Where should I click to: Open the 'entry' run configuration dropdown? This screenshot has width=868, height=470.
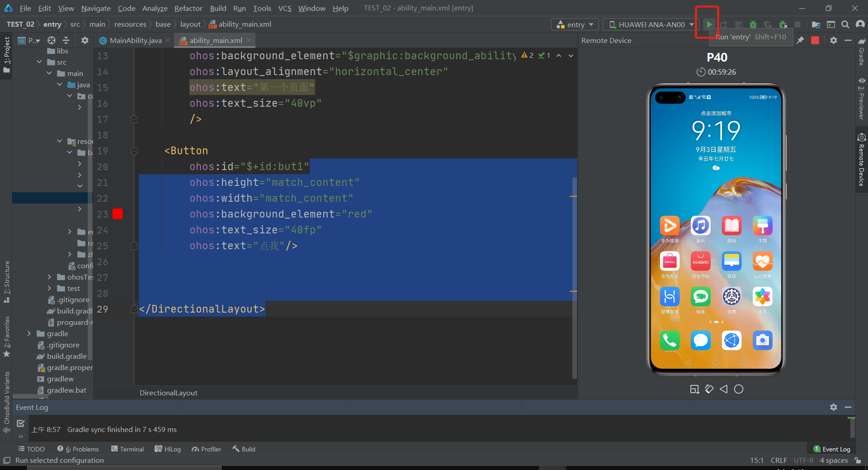pyautogui.click(x=575, y=24)
